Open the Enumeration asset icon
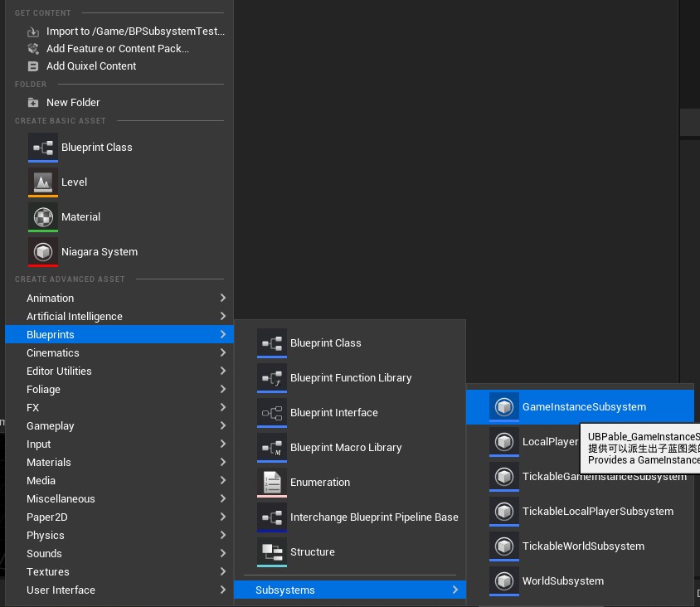Screen dimensions: 700x607 [x=272, y=482]
